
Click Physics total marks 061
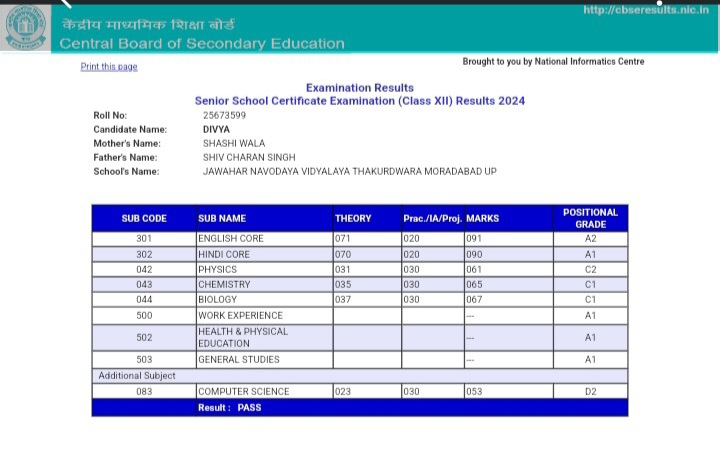tap(474, 269)
